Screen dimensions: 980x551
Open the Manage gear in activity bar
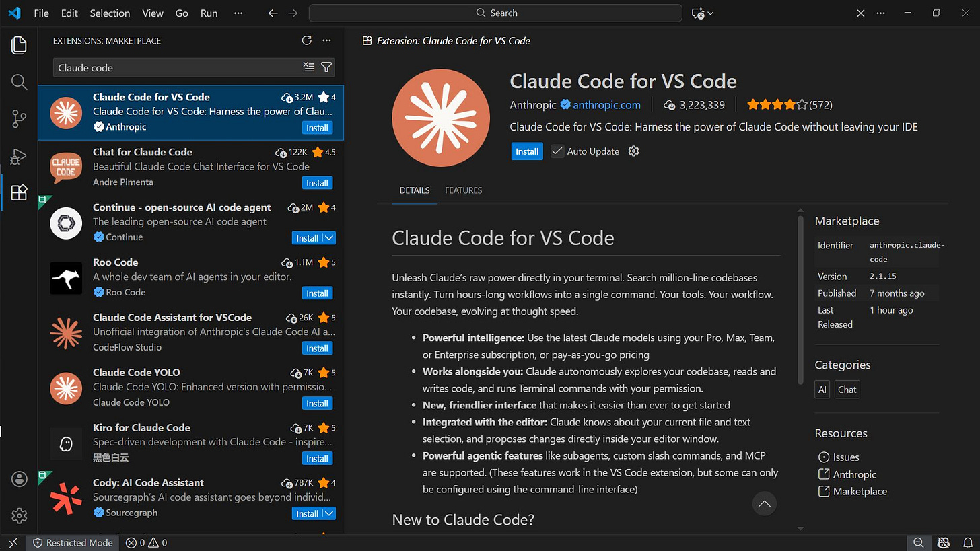point(19,516)
